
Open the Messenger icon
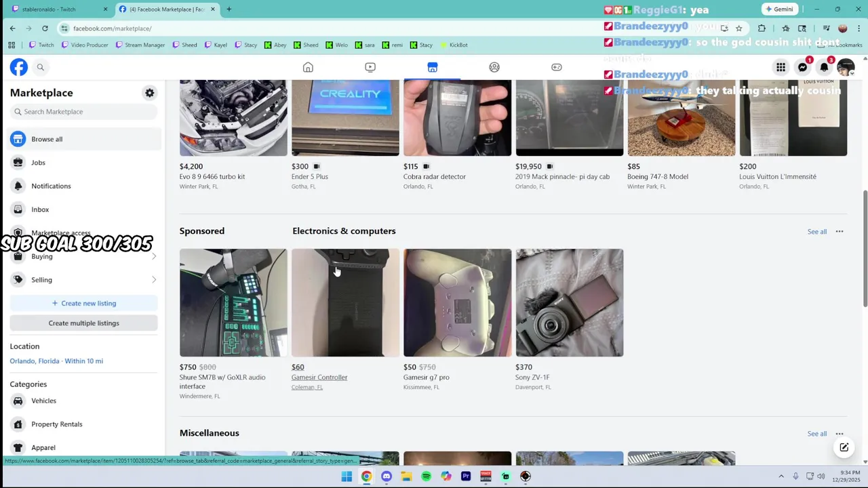(x=803, y=67)
